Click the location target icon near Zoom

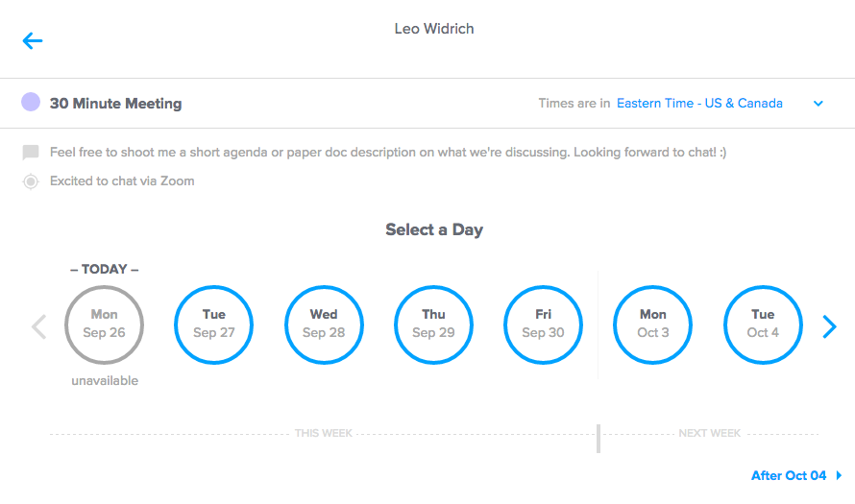click(x=31, y=181)
